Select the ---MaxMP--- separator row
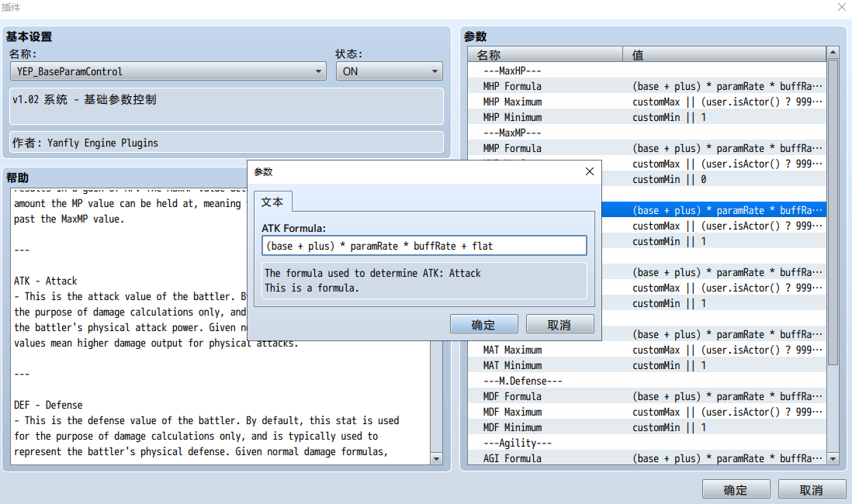 646,133
